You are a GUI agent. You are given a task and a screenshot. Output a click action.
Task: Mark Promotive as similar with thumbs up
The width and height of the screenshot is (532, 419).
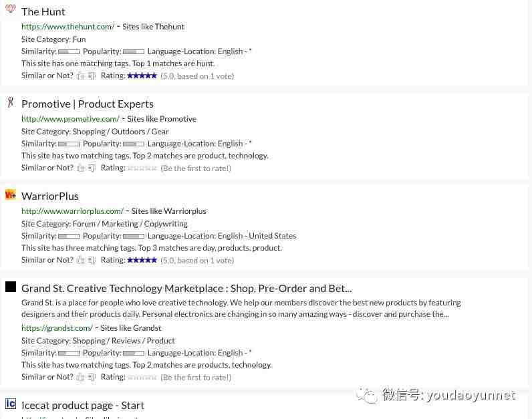pyautogui.click(x=81, y=168)
